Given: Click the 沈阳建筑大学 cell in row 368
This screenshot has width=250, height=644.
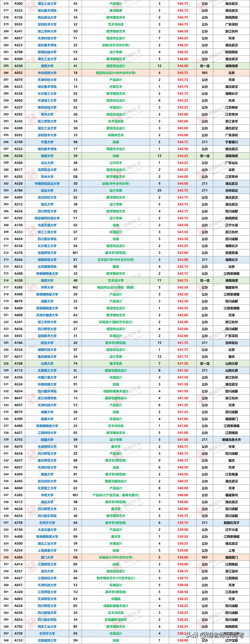Looking at the screenshot, I should point(47,640).
